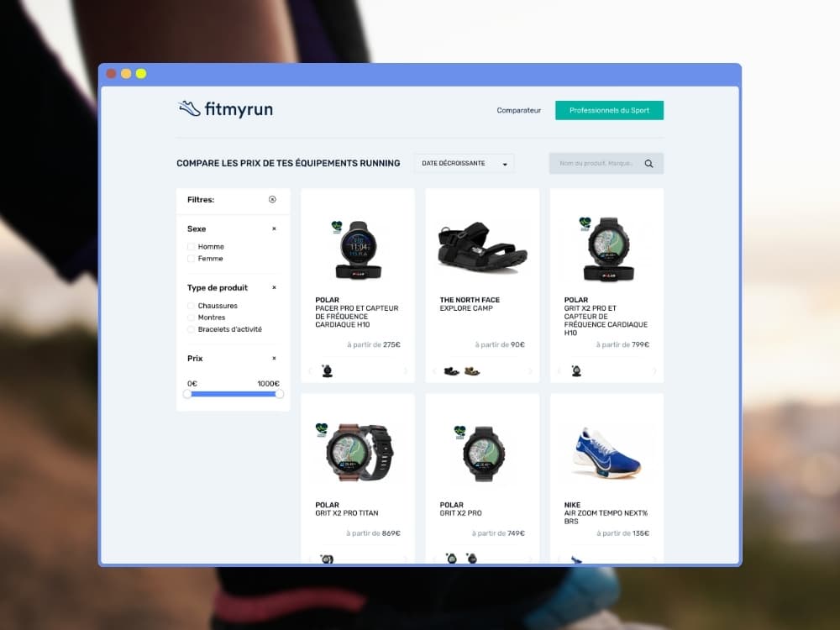Click the heart badge on Pacer Pro card

click(x=337, y=227)
